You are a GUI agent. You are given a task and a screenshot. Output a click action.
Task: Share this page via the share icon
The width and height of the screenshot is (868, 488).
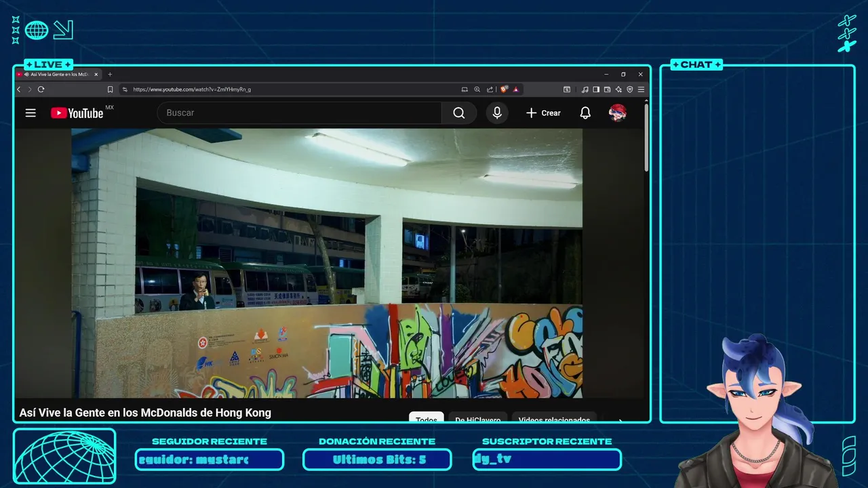[490, 89]
